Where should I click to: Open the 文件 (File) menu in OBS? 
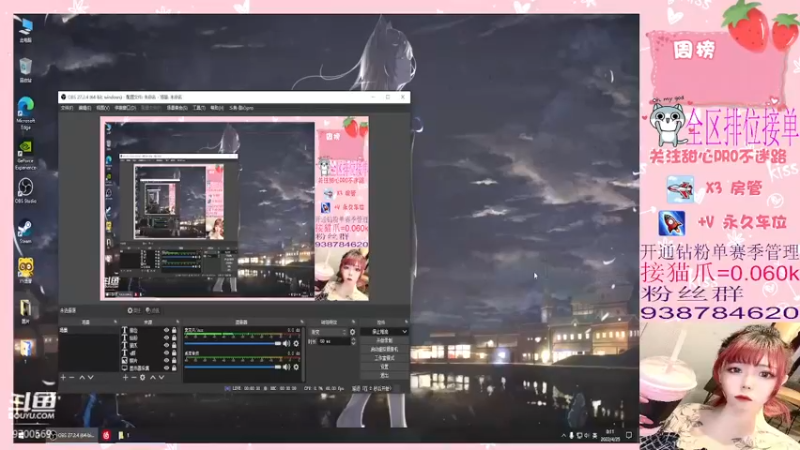67,108
